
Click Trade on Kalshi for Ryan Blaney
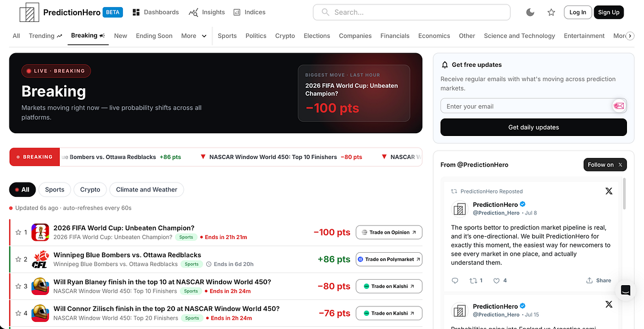click(389, 286)
